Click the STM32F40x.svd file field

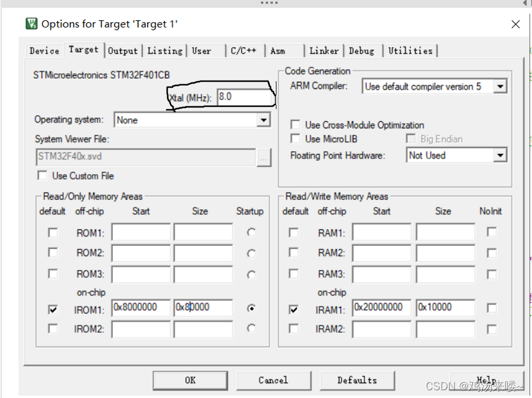(146, 156)
